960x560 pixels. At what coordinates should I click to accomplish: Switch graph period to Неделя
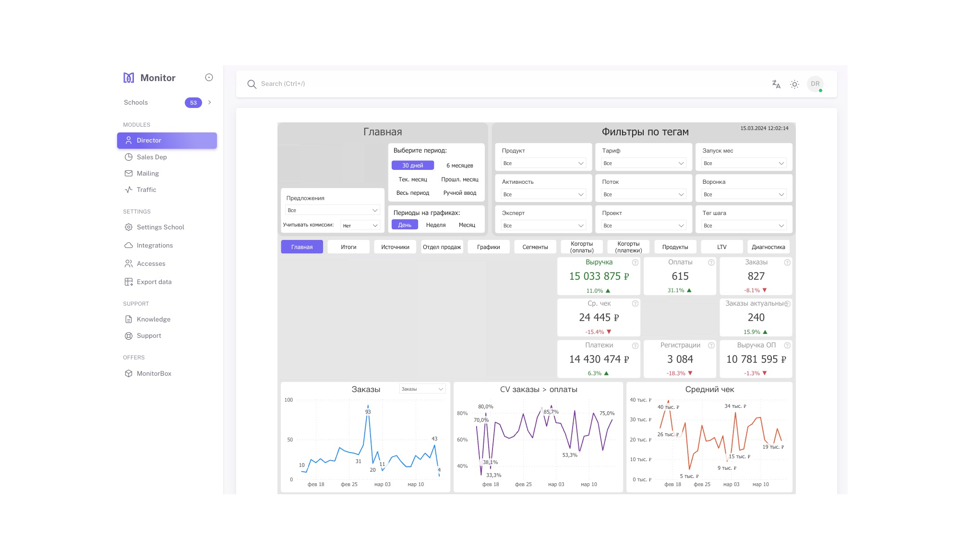click(435, 225)
